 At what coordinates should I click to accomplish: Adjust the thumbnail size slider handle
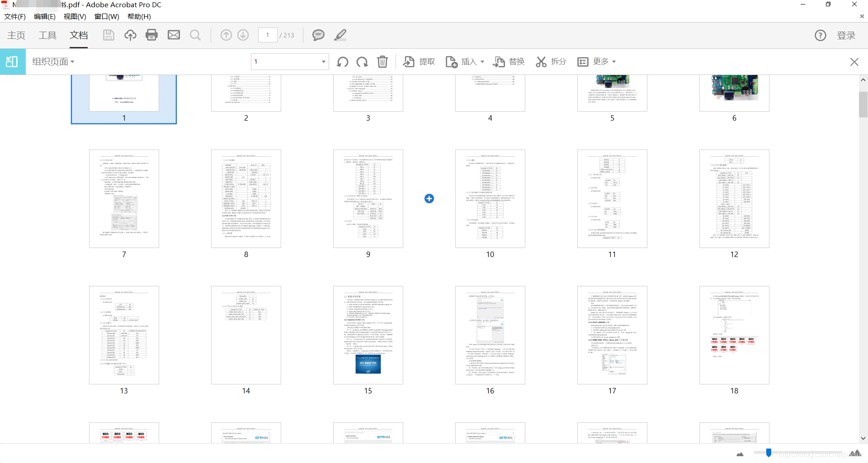pos(769,453)
